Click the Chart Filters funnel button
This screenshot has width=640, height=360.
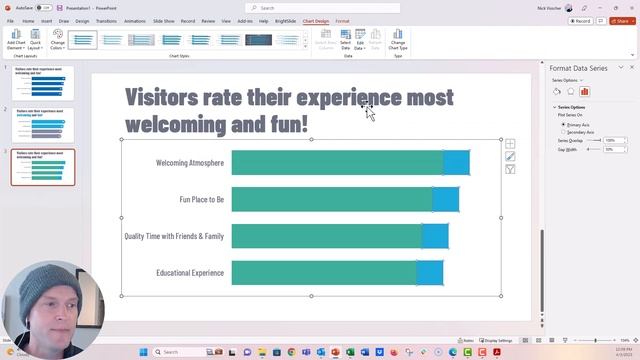(510, 169)
